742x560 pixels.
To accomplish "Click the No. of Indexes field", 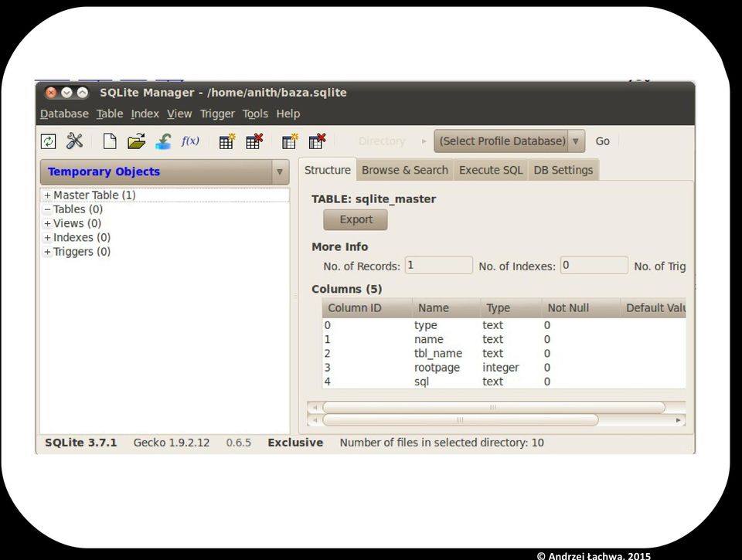I will 594,266.
